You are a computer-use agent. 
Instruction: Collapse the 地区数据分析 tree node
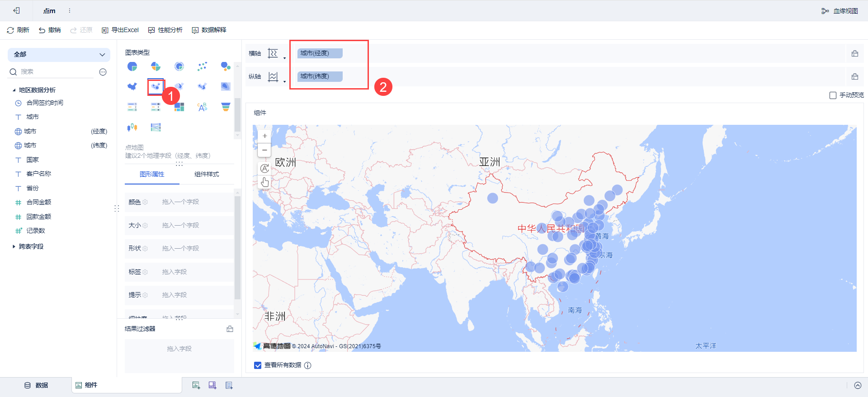click(x=14, y=90)
